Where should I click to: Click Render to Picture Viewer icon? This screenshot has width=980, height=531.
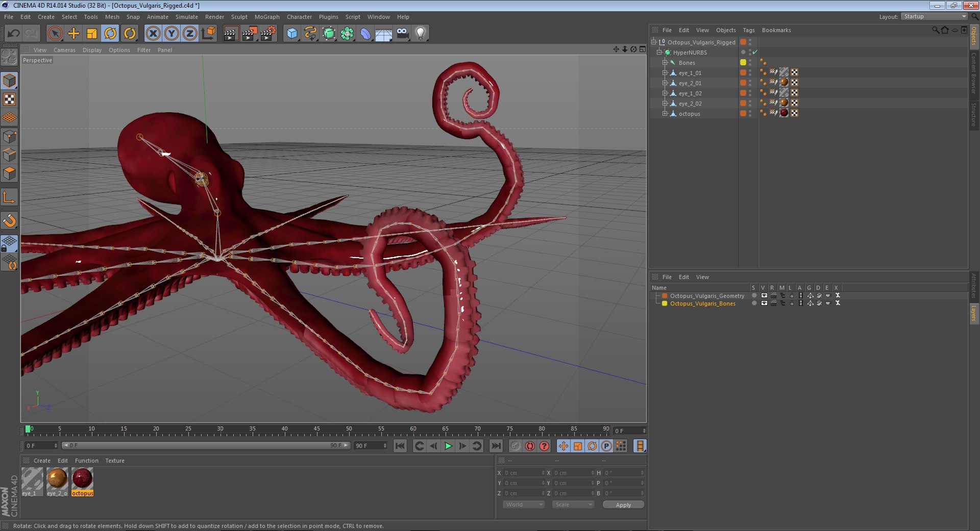[x=250, y=34]
